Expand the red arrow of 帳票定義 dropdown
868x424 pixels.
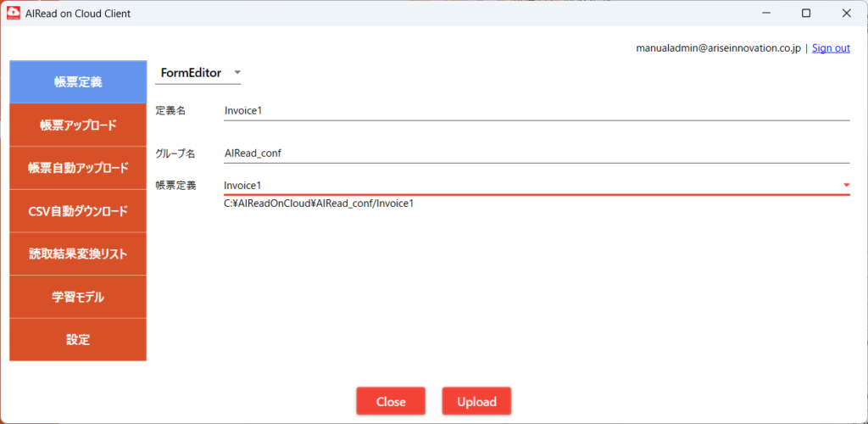point(846,185)
